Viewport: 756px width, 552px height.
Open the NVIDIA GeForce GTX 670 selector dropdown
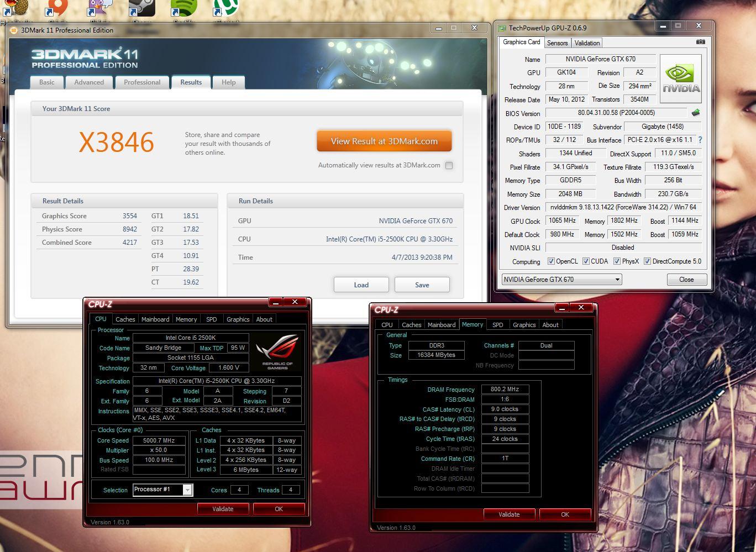pyautogui.click(x=561, y=280)
